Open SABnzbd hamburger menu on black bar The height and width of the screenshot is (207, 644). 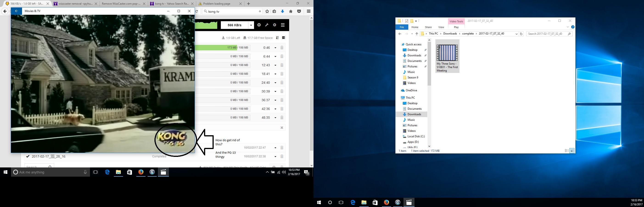click(283, 25)
